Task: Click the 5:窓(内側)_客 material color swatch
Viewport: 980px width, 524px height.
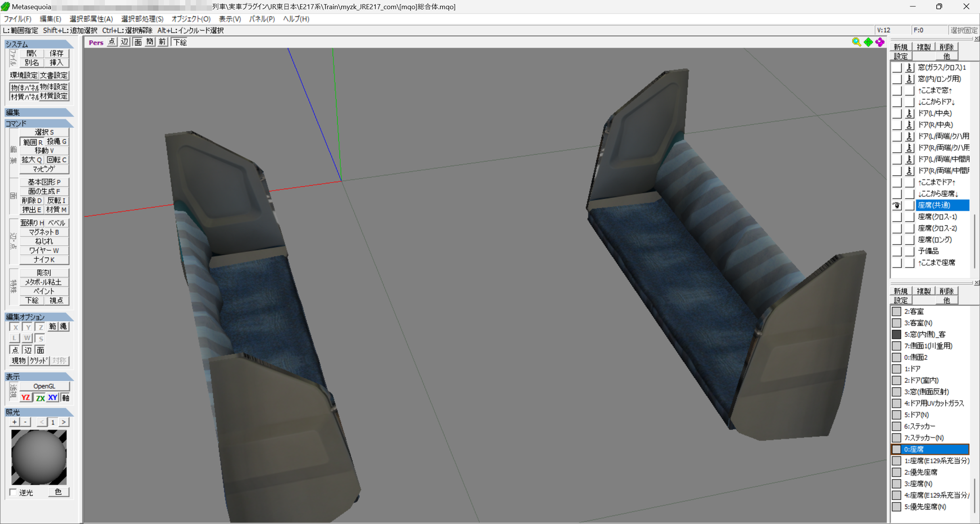Action: click(x=897, y=334)
